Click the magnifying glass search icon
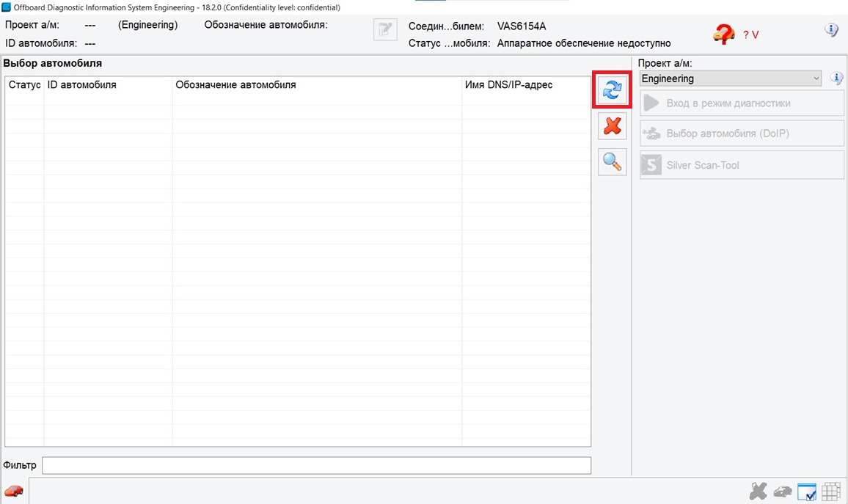 612,162
